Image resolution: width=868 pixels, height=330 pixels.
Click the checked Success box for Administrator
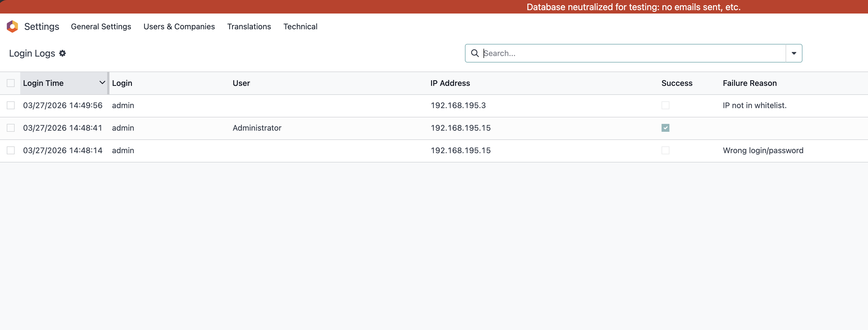(665, 128)
